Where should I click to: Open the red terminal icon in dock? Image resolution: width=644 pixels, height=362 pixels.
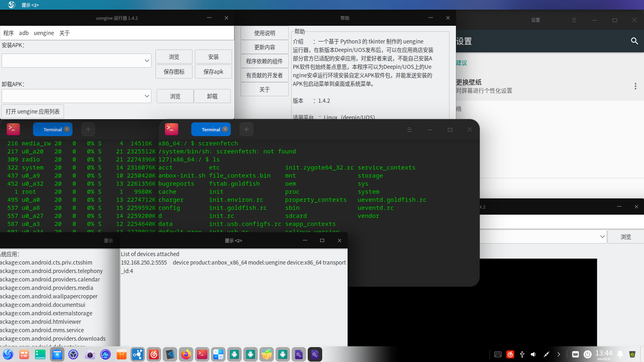point(202,354)
